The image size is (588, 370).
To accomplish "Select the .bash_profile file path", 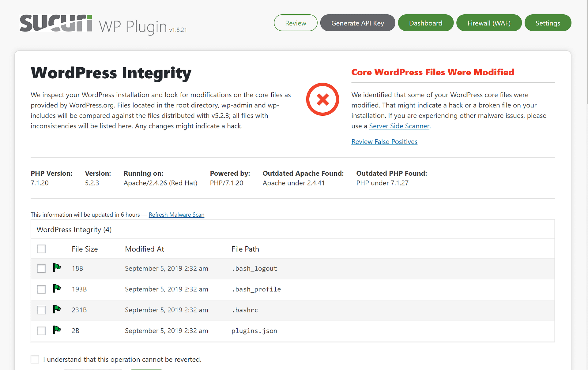I will coord(256,289).
